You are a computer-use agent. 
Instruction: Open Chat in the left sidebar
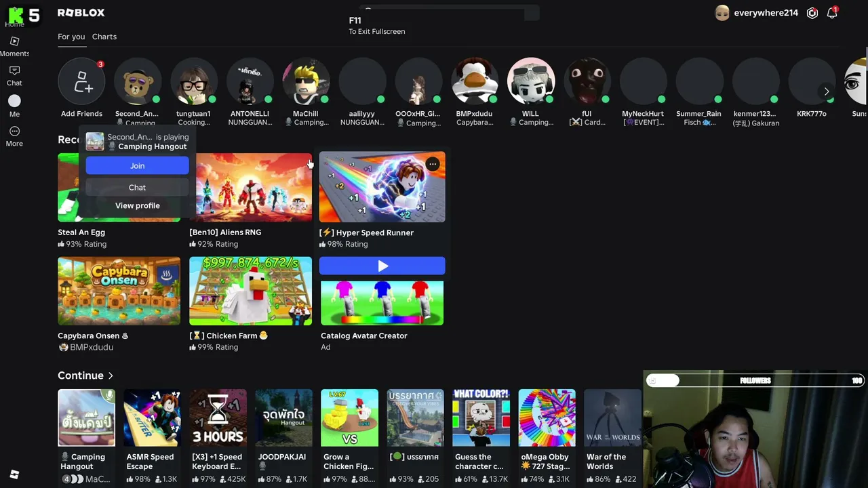pyautogui.click(x=14, y=76)
